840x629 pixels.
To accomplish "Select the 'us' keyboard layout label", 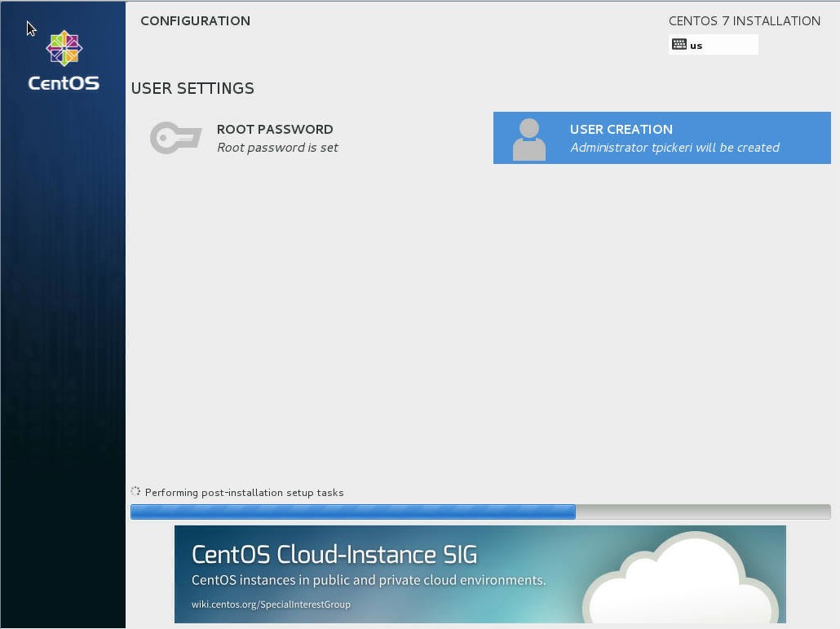I will click(x=696, y=46).
